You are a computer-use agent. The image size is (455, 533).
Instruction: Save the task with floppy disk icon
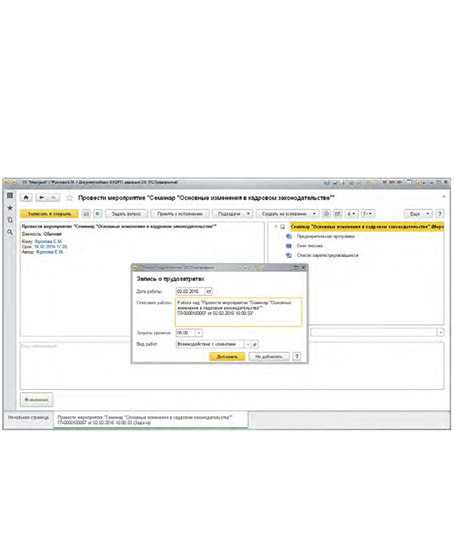coord(86,213)
